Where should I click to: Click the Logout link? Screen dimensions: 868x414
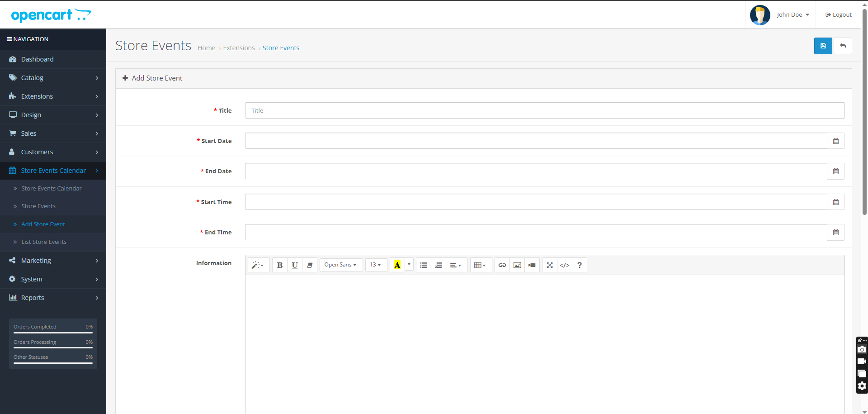[x=839, y=15]
